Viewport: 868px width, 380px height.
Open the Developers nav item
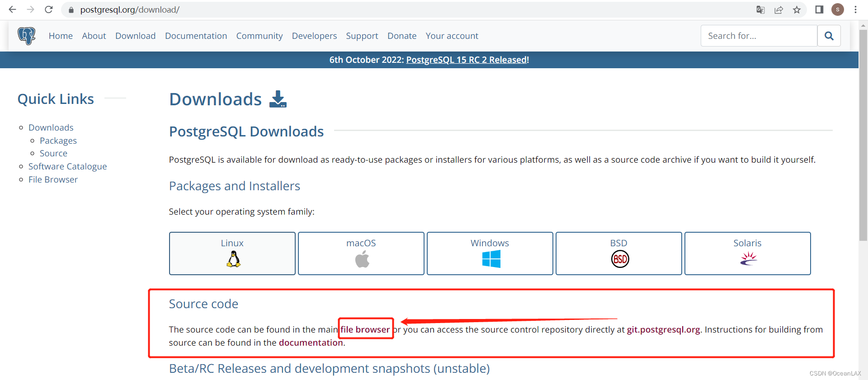coord(314,36)
